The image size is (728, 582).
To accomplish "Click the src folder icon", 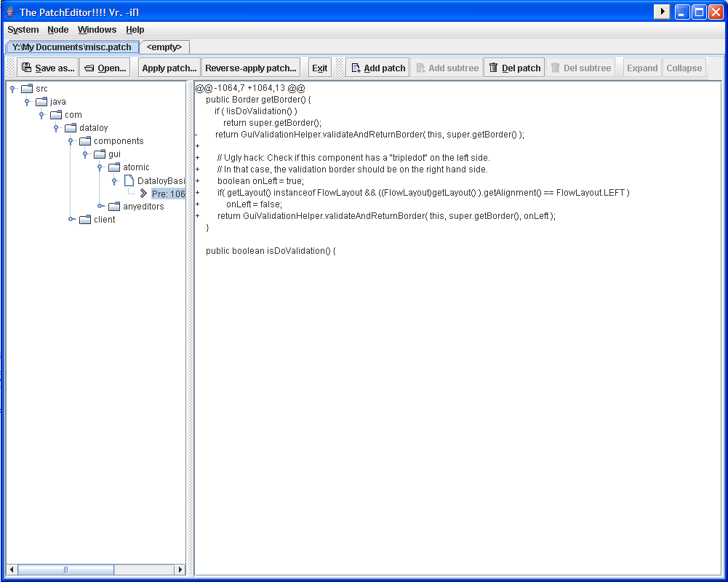I will coord(27,88).
